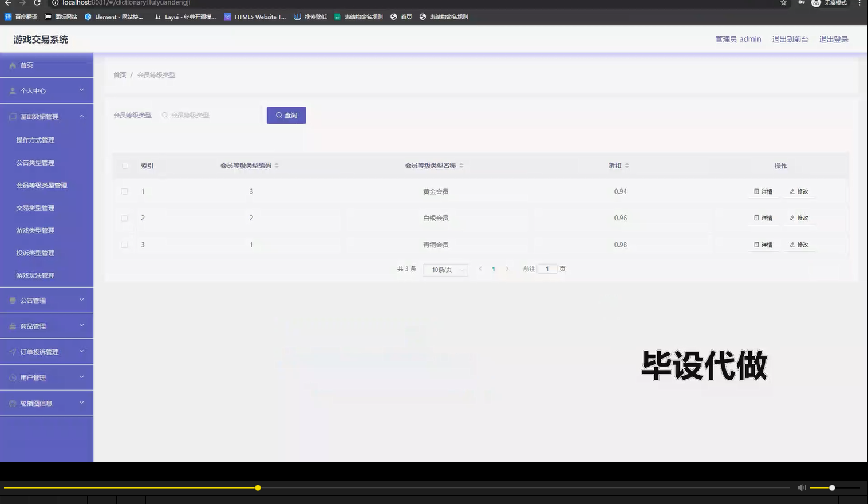Click the 退出到前台 link
Image resolution: width=868 pixels, height=504 pixels.
pos(790,39)
